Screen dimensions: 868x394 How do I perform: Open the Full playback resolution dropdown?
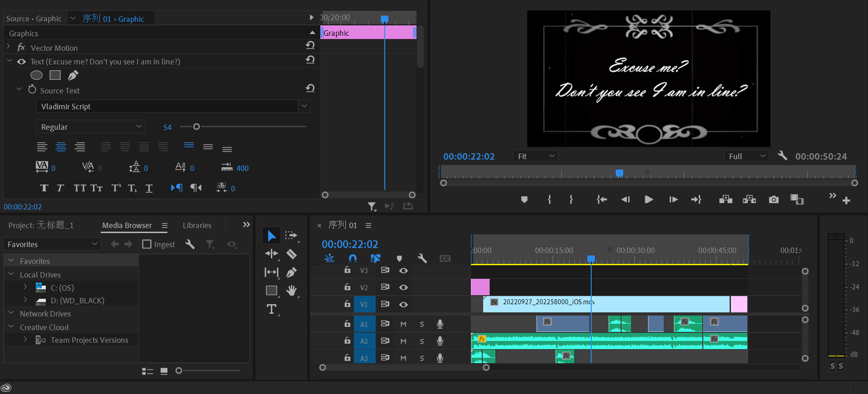(747, 156)
